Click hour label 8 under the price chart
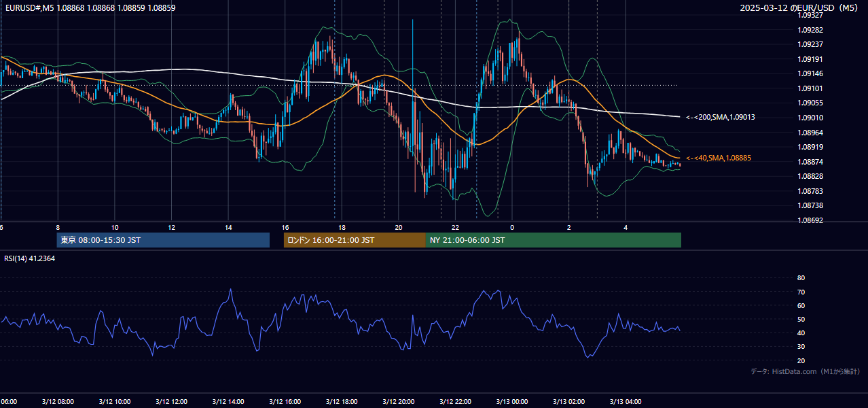Viewport: 868px width, 408px height. coord(58,227)
